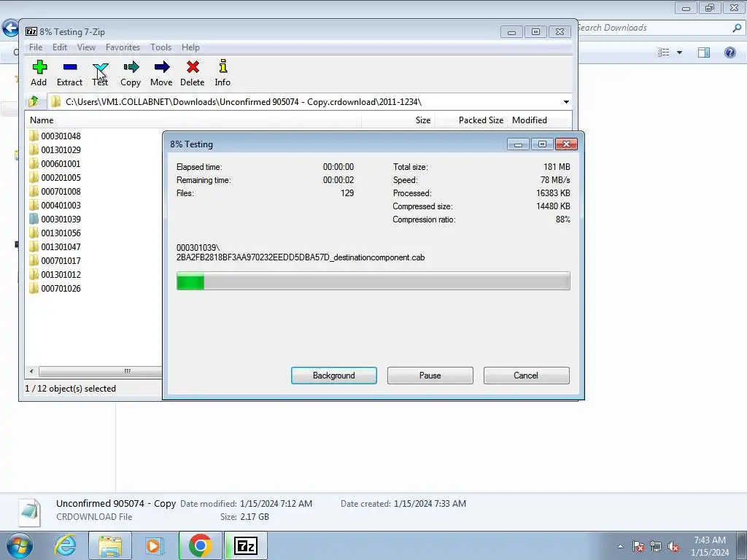Sort by Modified column header
Viewport: 747px width, 560px height.
[539, 120]
